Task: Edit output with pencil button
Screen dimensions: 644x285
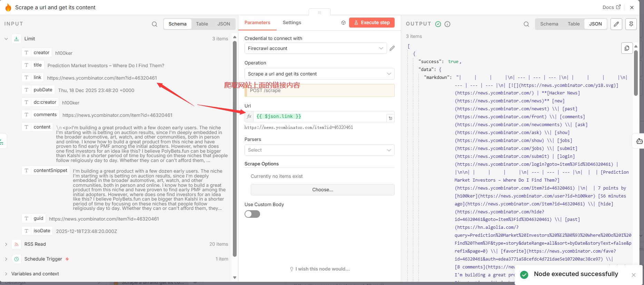Action: [x=616, y=24]
